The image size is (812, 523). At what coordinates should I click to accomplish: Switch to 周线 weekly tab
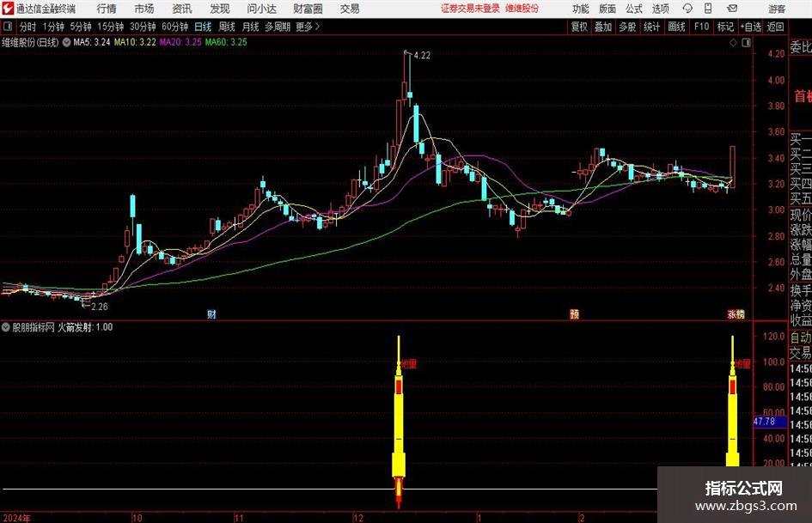(x=226, y=27)
